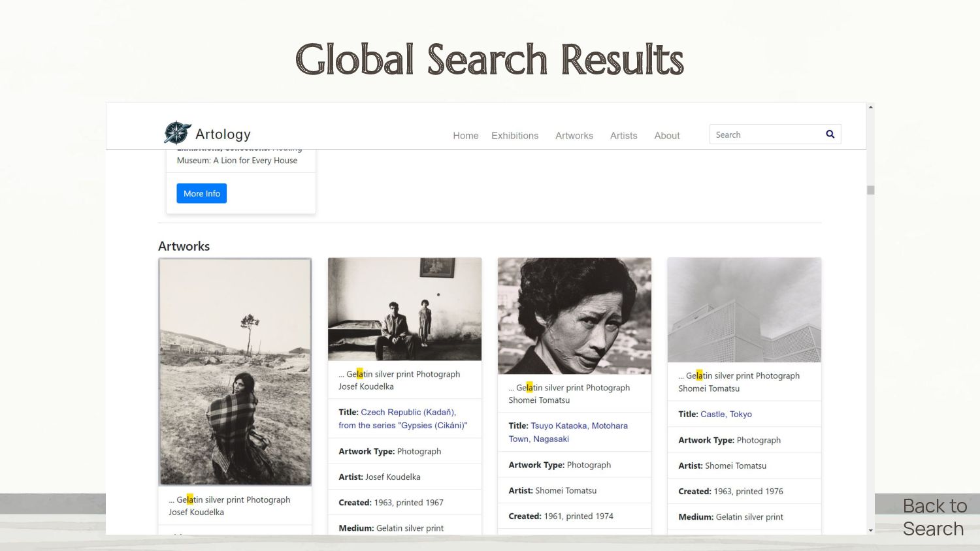Open the Artworks nav link

click(x=574, y=136)
